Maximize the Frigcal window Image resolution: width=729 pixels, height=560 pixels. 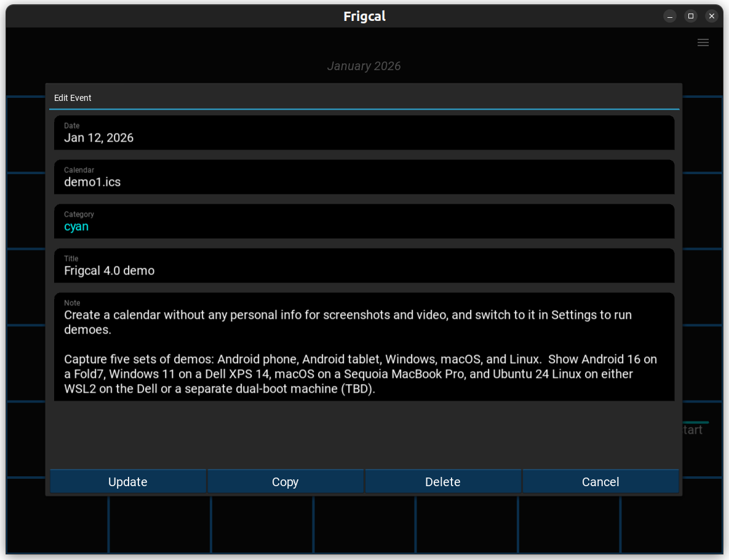(691, 16)
